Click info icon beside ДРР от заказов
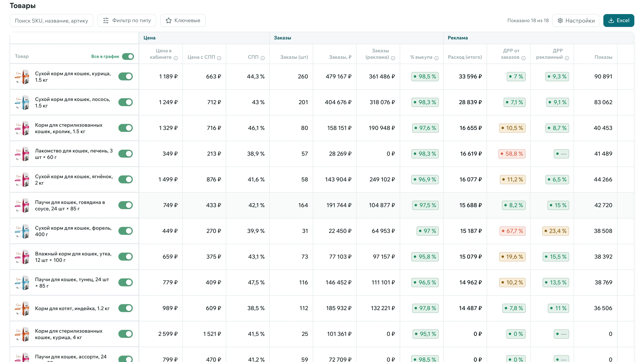 [x=523, y=58]
